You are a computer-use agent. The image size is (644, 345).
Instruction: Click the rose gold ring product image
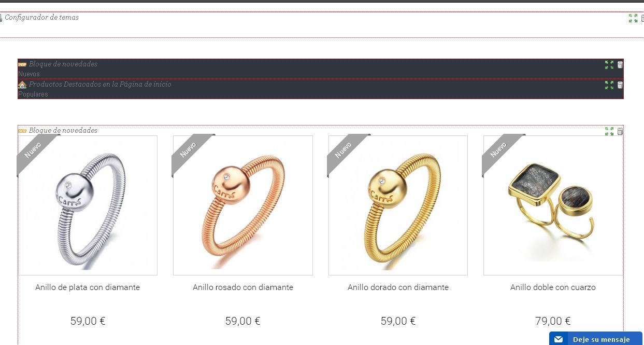pyautogui.click(x=243, y=205)
